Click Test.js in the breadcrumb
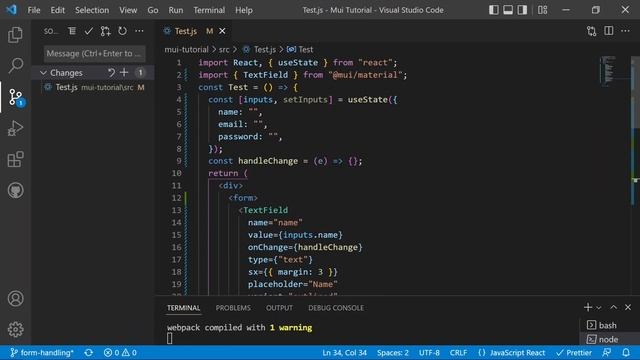Viewport: 640px width, 360px height. click(265, 49)
